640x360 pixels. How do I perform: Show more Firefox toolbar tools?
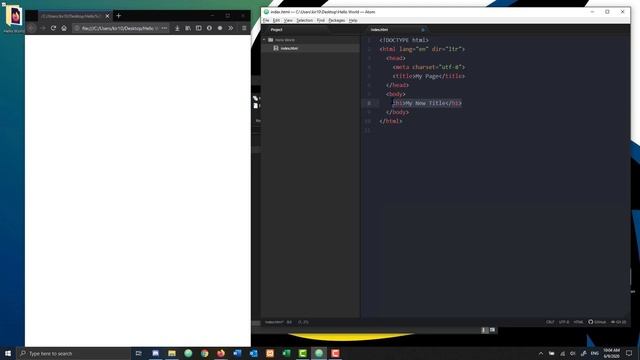[x=231, y=28]
